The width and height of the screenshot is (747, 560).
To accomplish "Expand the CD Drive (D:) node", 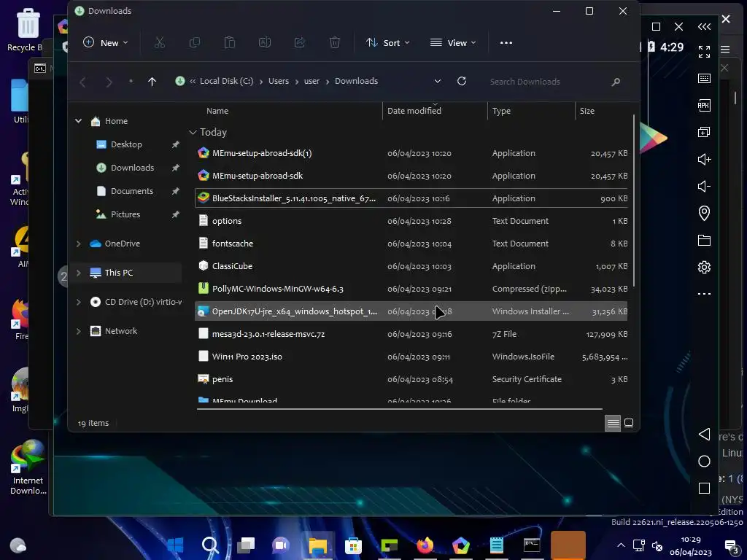I will point(79,302).
